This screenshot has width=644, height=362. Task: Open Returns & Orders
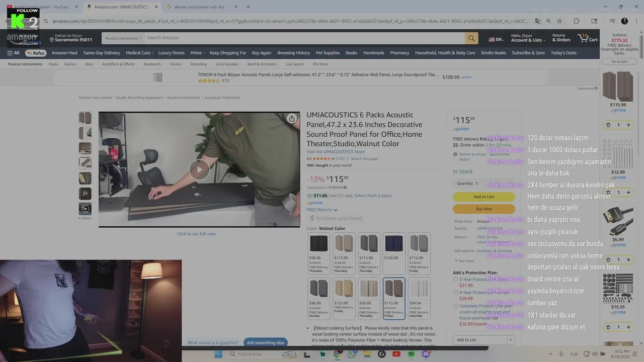pos(561,38)
